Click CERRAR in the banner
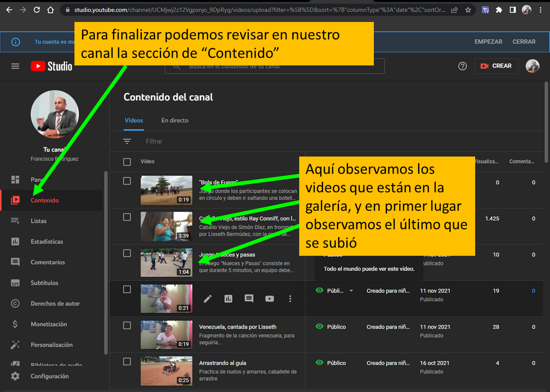This screenshot has width=550, height=392. tap(524, 42)
